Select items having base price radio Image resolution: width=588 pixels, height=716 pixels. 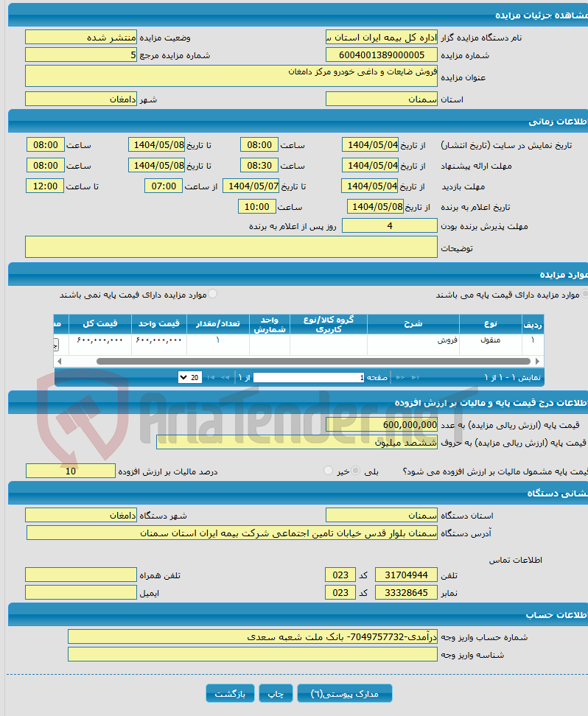click(584, 294)
